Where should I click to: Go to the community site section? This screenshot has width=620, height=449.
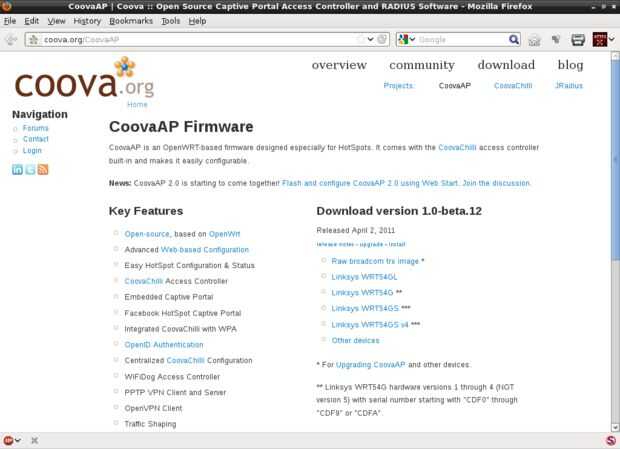click(x=422, y=65)
